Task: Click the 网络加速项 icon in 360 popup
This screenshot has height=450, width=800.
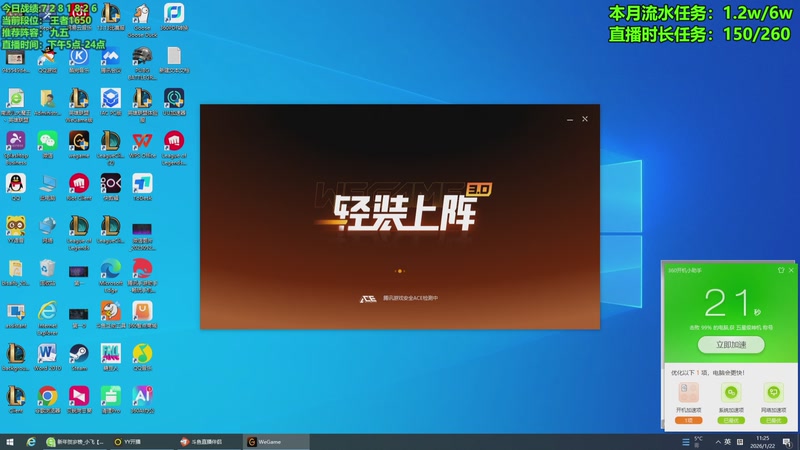Action: (x=773, y=393)
